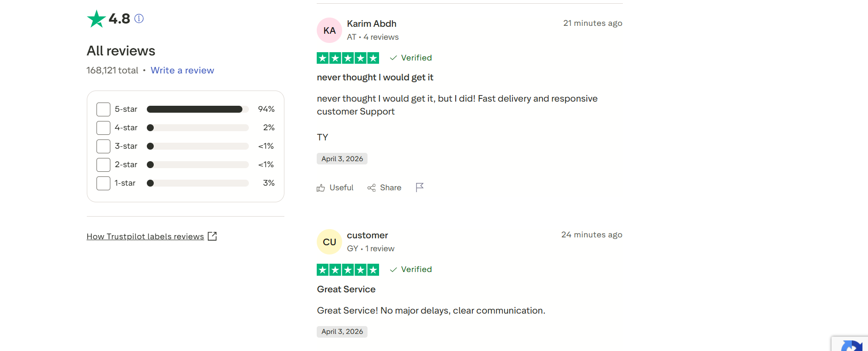Click the CU avatar of customer
Viewport: 868px width, 351px height.
click(329, 242)
